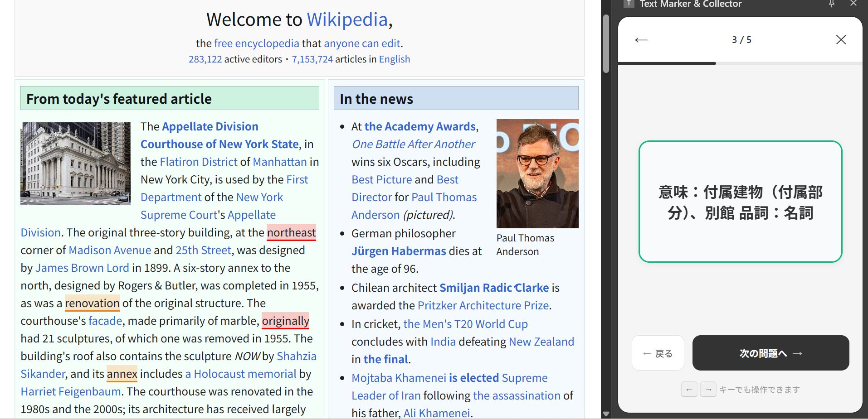Select the highlighted word 'originally'

click(x=285, y=321)
